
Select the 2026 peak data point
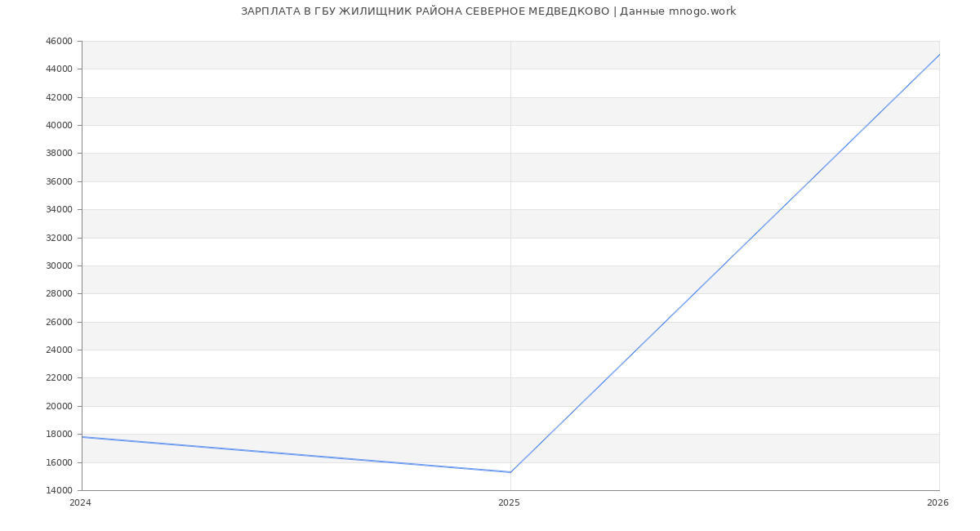939,55
